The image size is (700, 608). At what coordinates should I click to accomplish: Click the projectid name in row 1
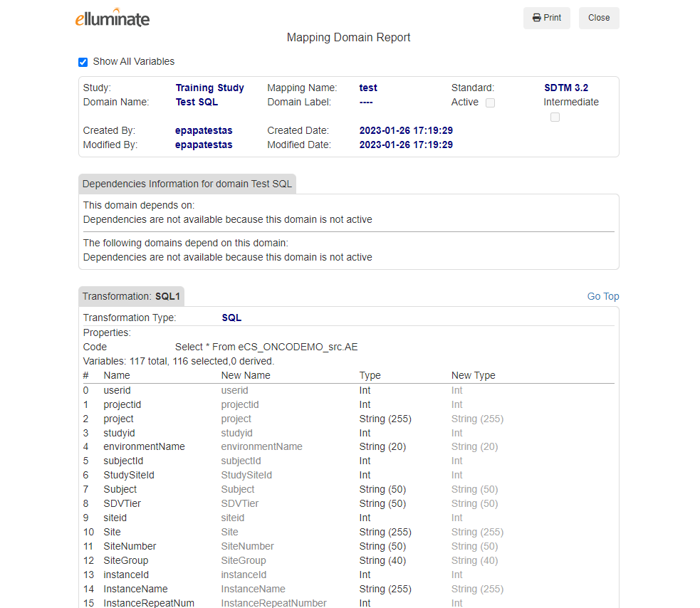[122, 404]
